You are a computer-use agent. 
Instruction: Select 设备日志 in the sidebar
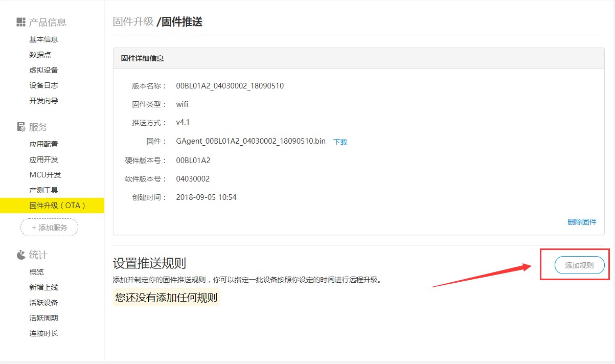(x=43, y=85)
